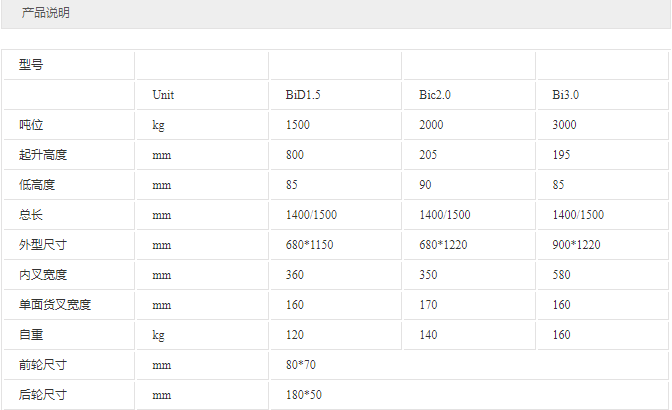The height and width of the screenshot is (410, 672).
Task: Click the 80*70 front wheel size value
Action: click(298, 365)
